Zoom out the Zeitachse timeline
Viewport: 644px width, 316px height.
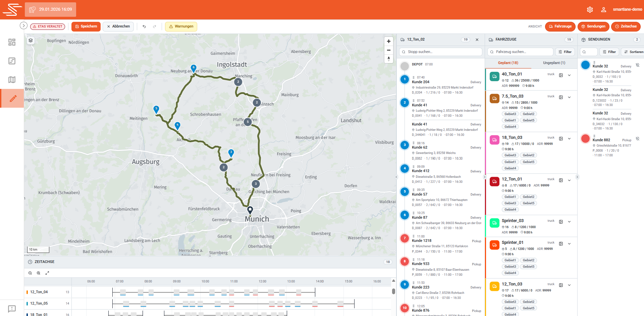30,273
